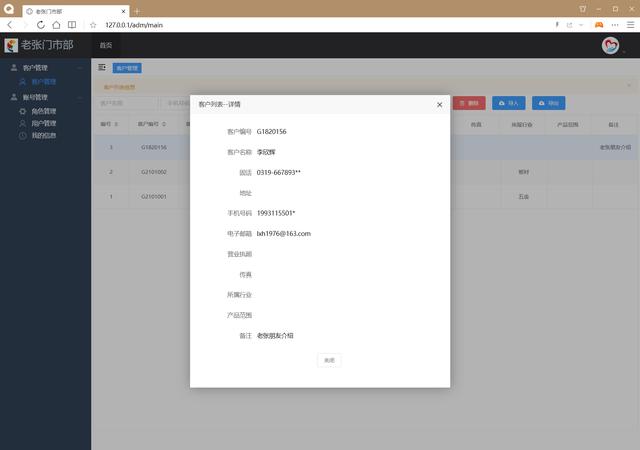This screenshot has width=640, height=450.
Task: Click the lightning bolt toolbar icon
Action: click(557, 25)
